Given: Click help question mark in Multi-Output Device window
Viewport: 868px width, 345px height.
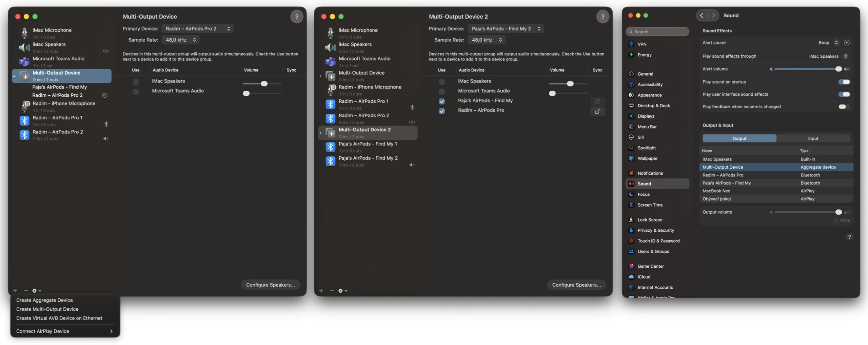Looking at the screenshot, I should click(x=297, y=17).
